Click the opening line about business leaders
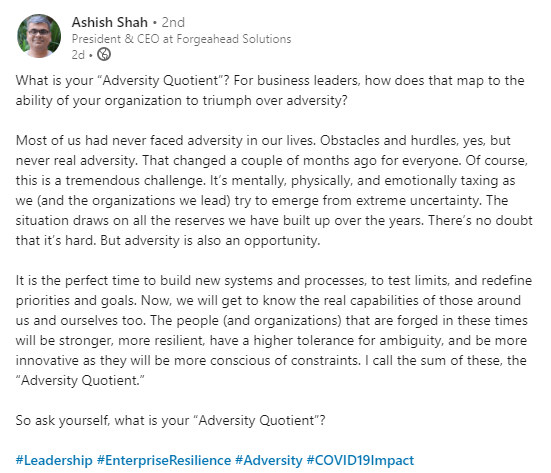The height and width of the screenshot is (473, 551). 270,80
